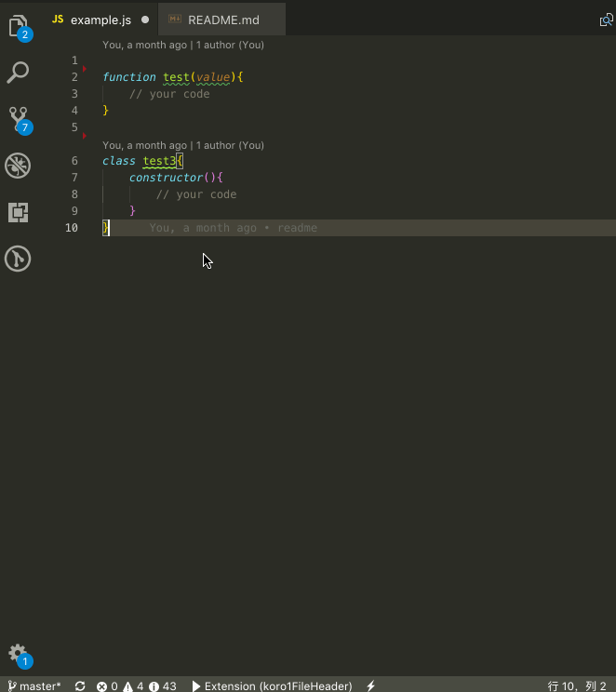
Task: Click the sync changes icon in status bar
Action: [x=80, y=685]
